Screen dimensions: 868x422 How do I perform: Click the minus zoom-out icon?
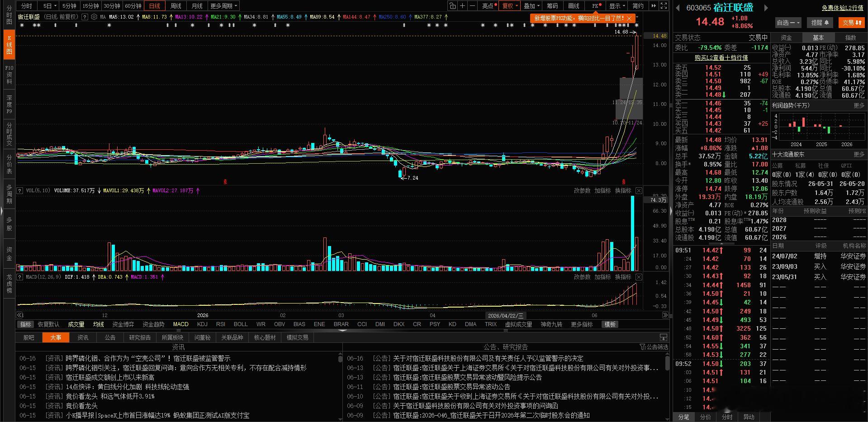tap(472, 6)
